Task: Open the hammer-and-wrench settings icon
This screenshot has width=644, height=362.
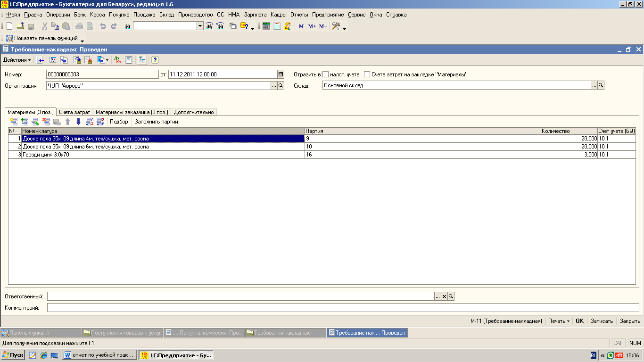Action: 336,26
